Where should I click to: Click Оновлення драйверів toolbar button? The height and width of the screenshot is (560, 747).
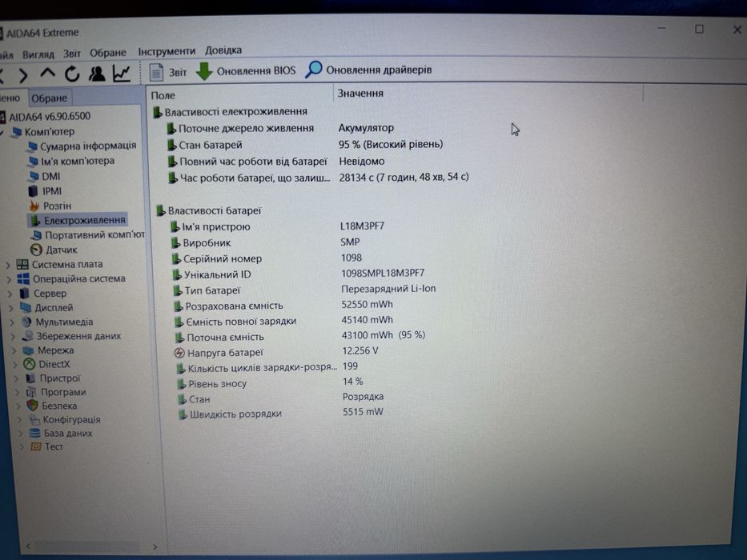tap(368, 70)
